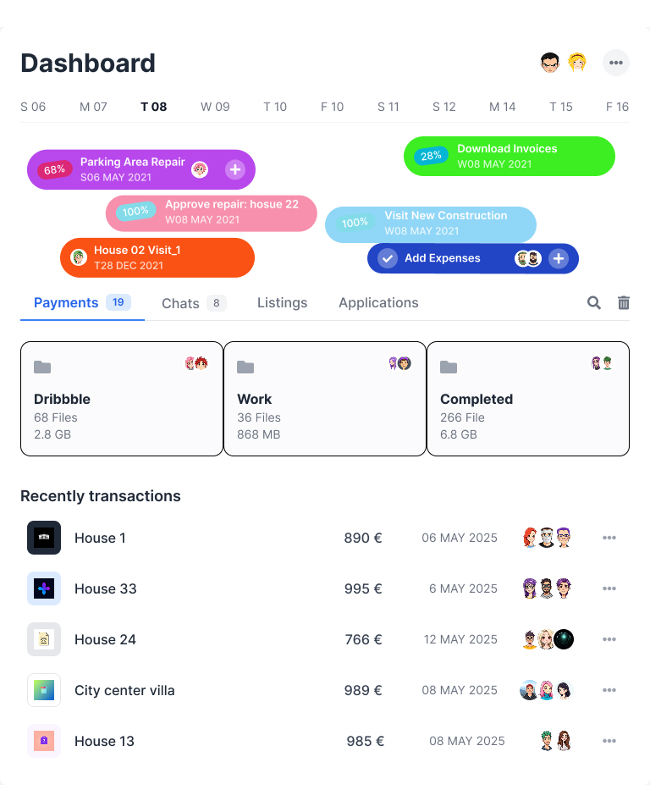650x812 pixels.
Task: Open the Dribbble folder icon
Action: [42, 367]
